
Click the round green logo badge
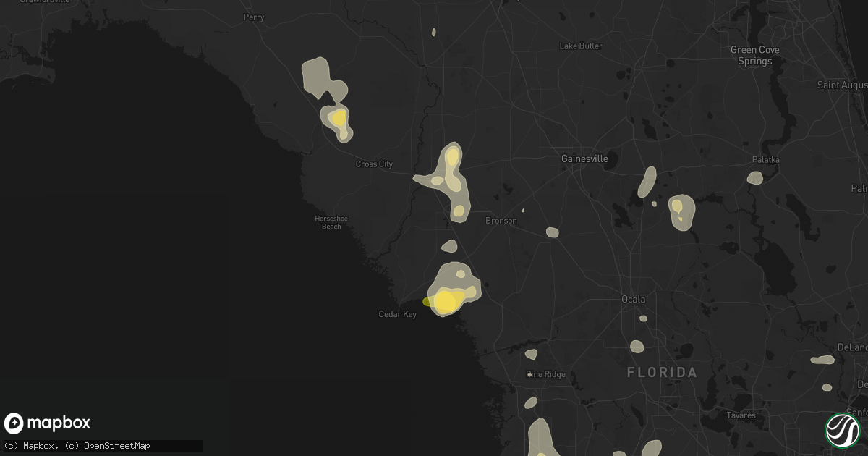pos(842,430)
